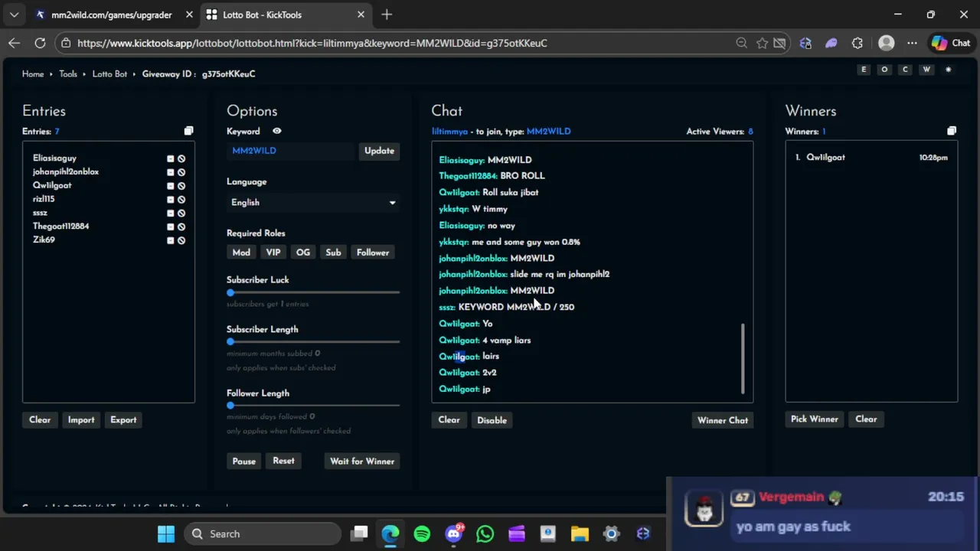
Task: Click the taskbar Search box
Action: tap(263, 534)
